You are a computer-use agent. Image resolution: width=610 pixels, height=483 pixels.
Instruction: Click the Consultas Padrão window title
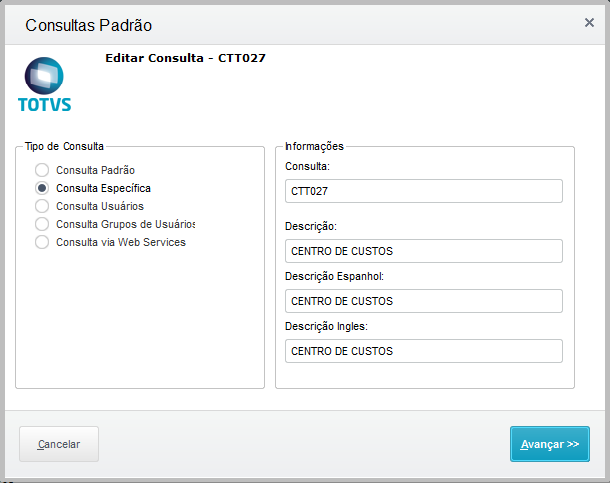(88, 25)
